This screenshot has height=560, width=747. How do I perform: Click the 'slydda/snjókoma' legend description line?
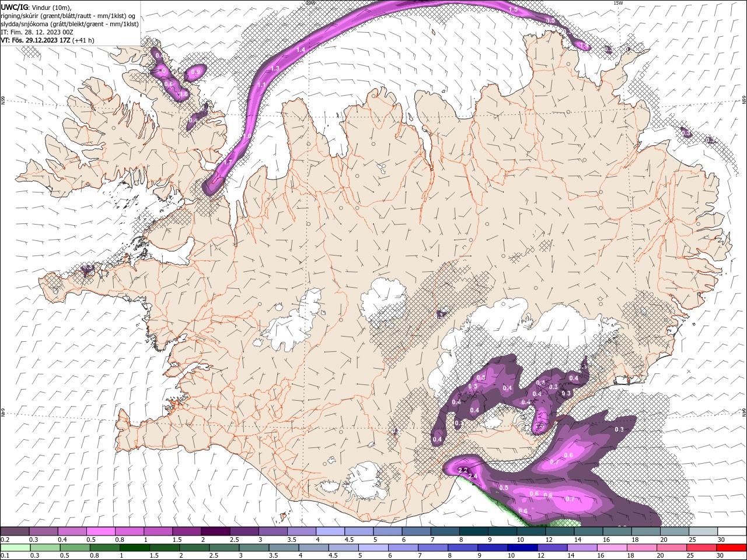[69, 24]
